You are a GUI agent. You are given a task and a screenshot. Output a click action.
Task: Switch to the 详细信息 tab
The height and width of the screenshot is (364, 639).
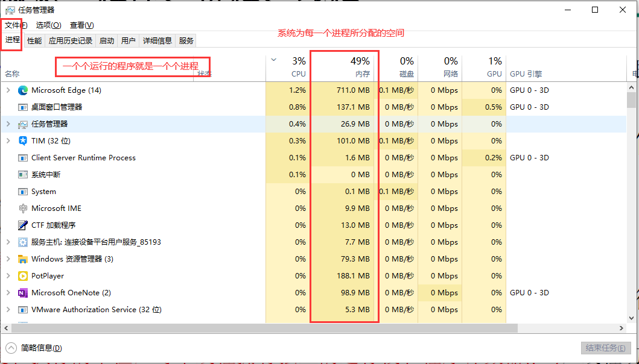[157, 41]
